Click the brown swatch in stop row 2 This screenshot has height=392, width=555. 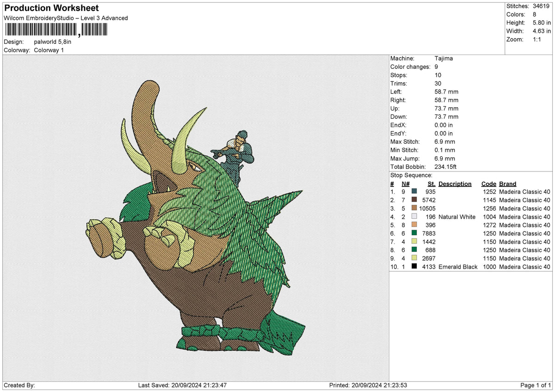click(x=414, y=200)
